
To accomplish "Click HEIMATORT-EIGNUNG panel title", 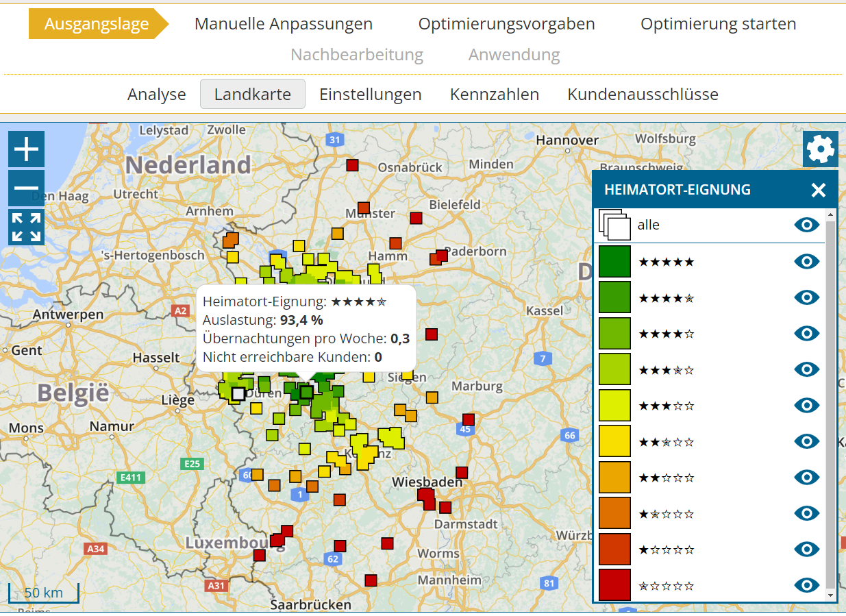I will point(677,190).
